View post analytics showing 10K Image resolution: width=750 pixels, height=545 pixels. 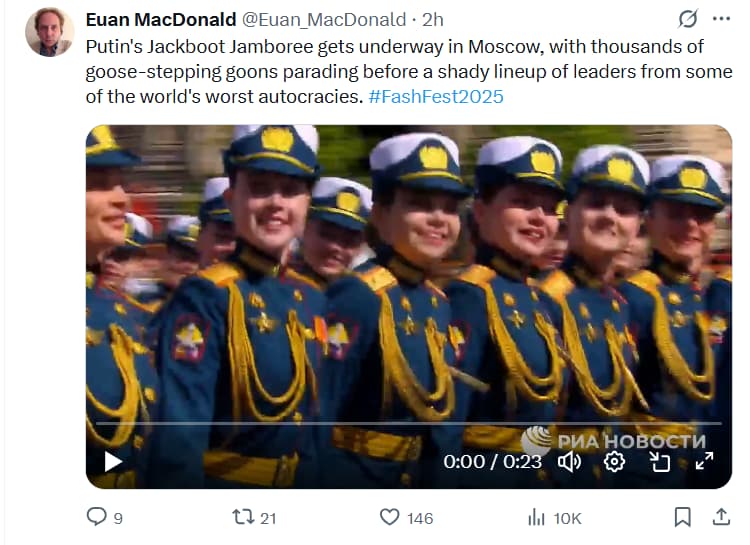coord(555,518)
